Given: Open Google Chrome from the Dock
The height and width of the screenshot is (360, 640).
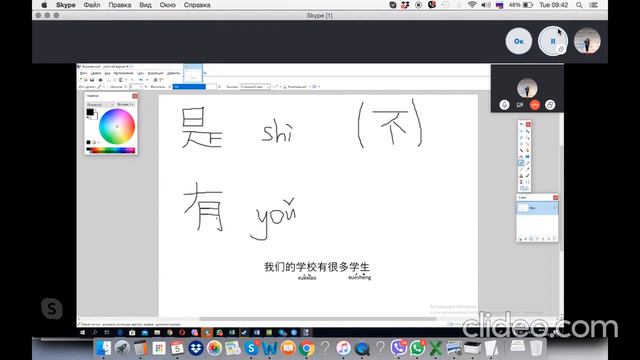Looking at the screenshot, I should point(307,348).
